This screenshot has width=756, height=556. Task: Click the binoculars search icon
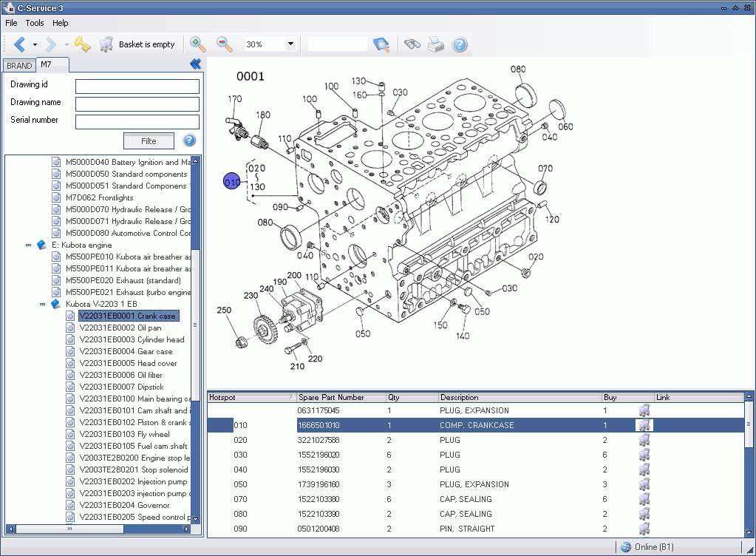(412, 44)
